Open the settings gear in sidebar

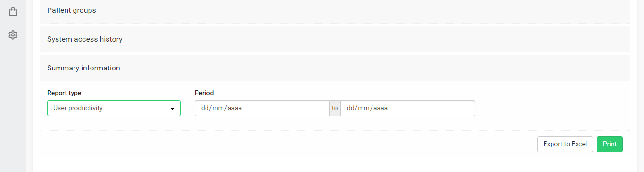point(13,35)
